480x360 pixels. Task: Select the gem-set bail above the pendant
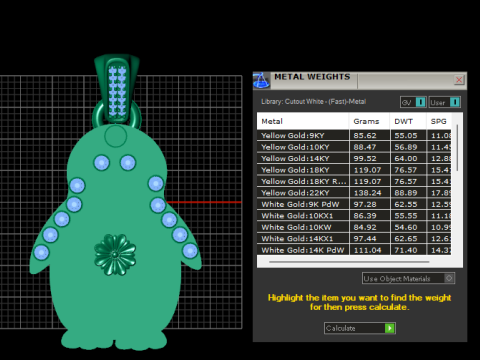(x=117, y=89)
